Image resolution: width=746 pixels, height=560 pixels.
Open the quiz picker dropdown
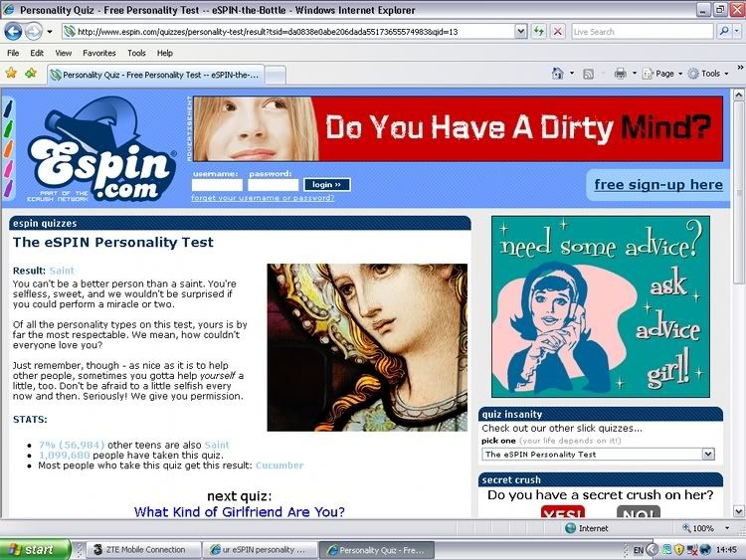click(599, 455)
